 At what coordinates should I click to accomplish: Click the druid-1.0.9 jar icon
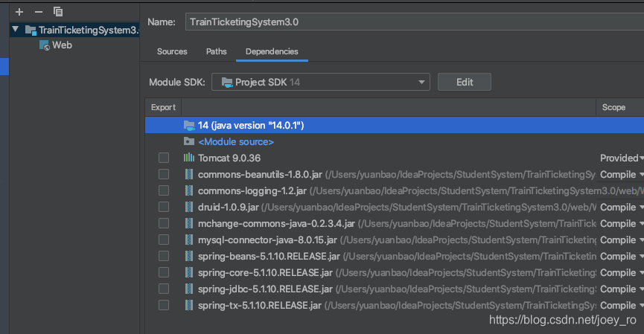[189, 208]
